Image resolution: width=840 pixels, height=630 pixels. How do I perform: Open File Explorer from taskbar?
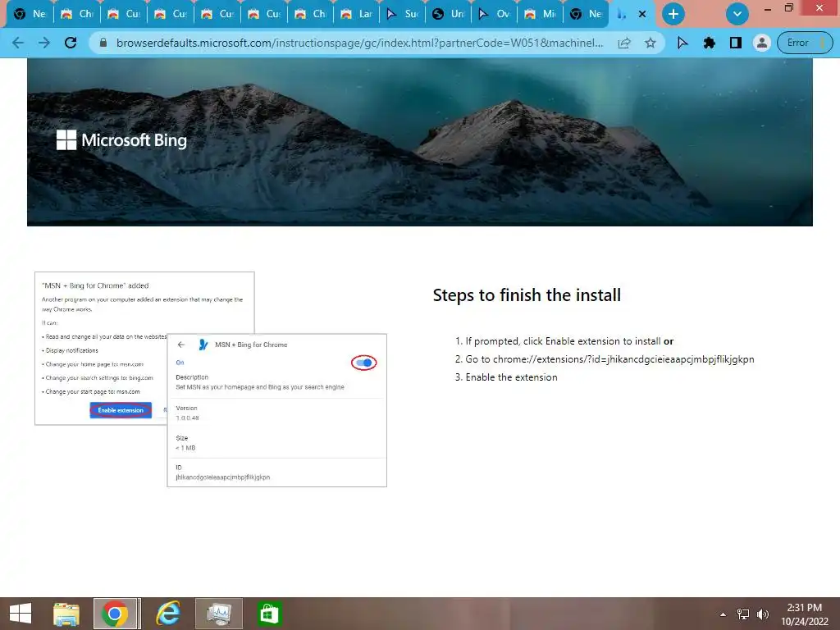pos(66,614)
